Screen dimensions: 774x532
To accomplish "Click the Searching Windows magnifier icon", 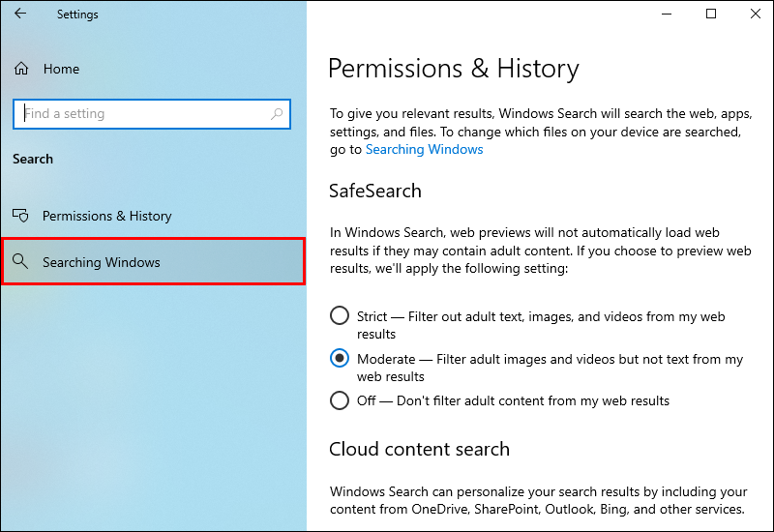I will [x=22, y=262].
